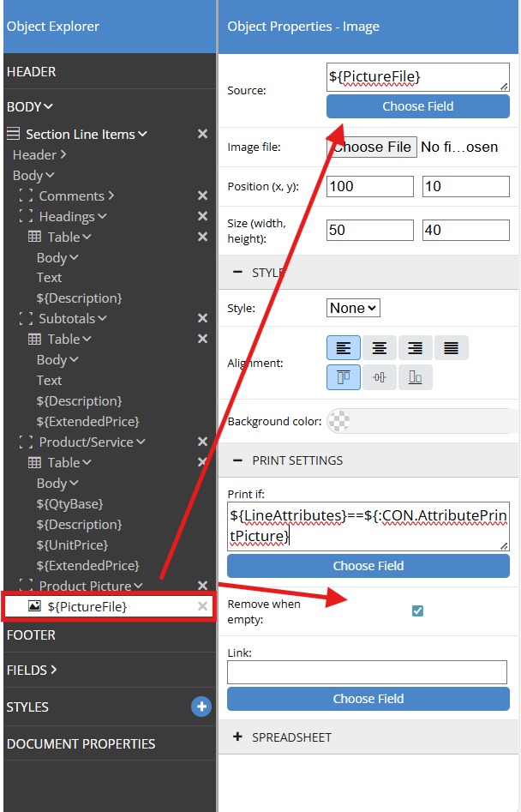The image size is (521, 812).
Task: Click the Print if expression box
Action: coord(368,526)
